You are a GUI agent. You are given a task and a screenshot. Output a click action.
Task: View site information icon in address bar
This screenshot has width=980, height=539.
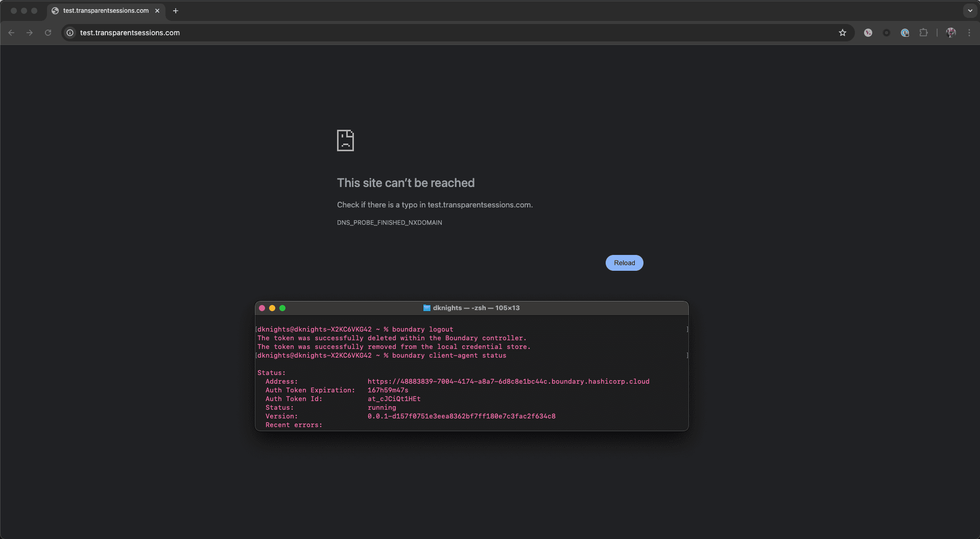[70, 33]
